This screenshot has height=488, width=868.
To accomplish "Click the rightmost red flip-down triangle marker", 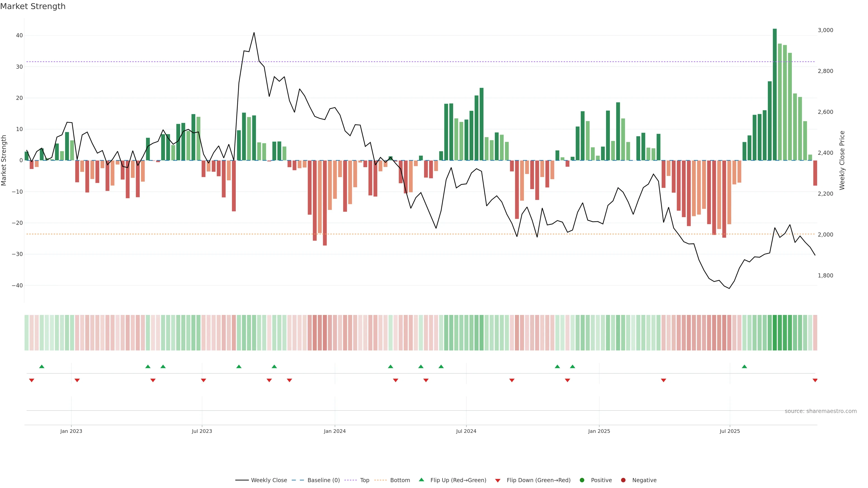I will (x=815, y=380).
